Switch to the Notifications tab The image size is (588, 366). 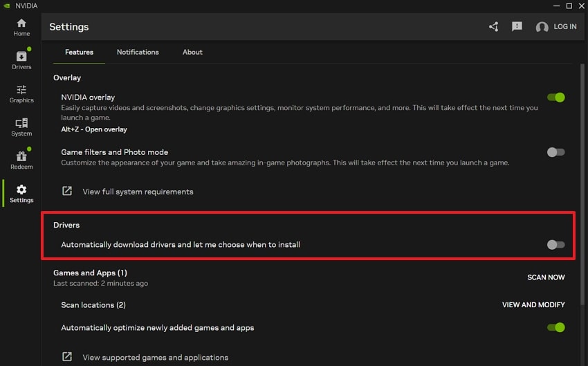tap(138, 52)
